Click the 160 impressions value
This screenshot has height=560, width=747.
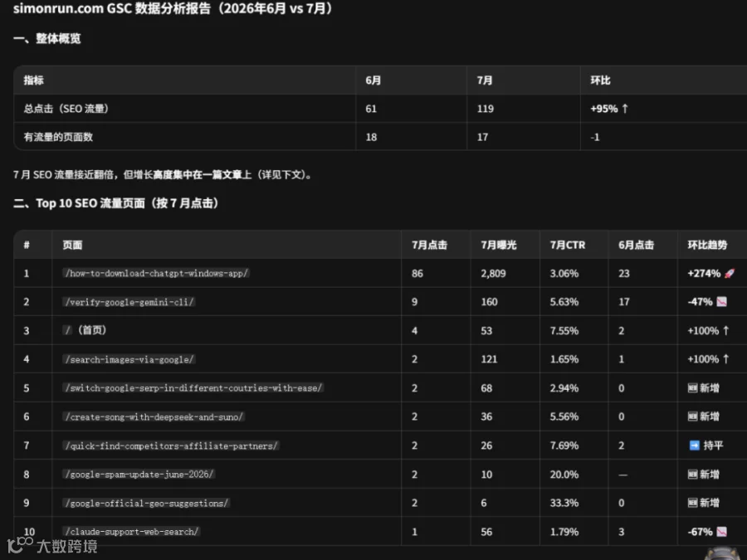(489, 302)
